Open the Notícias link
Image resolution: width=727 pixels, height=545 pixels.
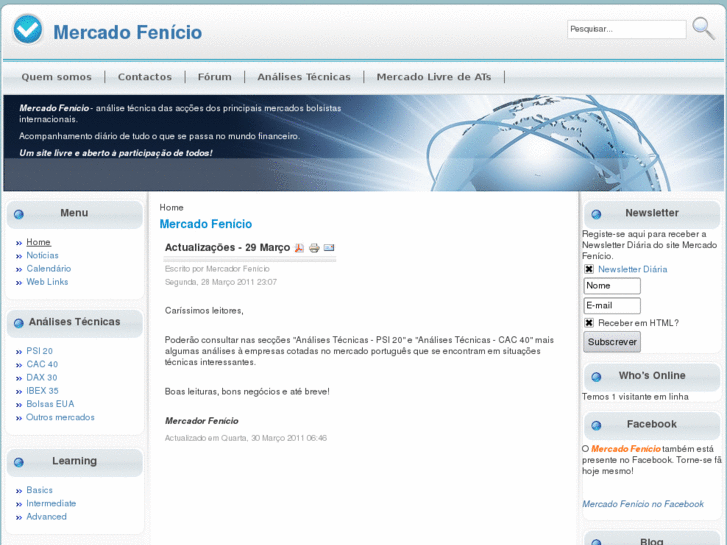coord(42,256)
